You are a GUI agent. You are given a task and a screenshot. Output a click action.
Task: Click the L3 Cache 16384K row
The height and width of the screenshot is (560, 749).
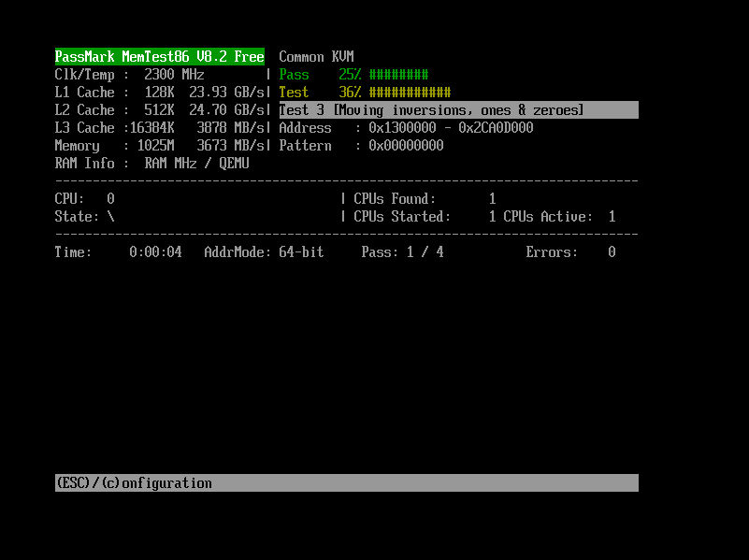(162, 127)
